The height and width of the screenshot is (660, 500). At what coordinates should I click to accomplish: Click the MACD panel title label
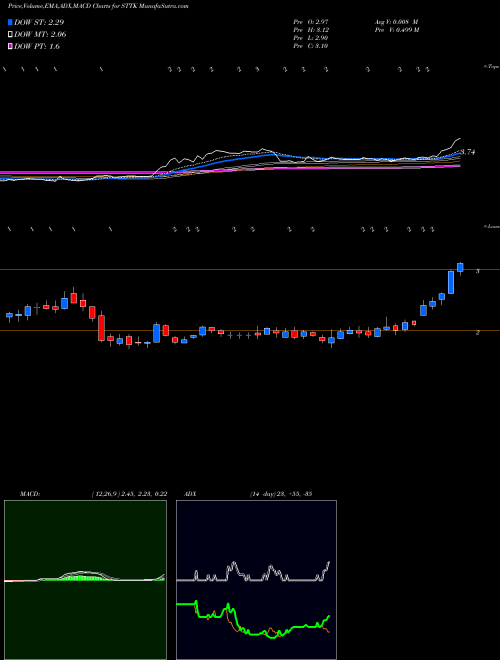tap(30, 494)
